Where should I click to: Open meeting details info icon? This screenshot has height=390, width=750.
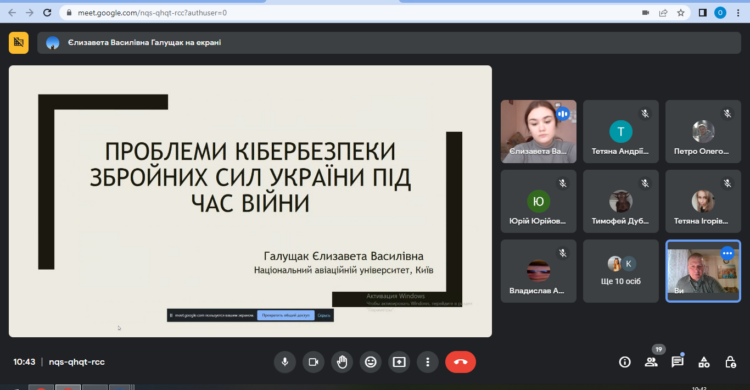coord(625,362)
